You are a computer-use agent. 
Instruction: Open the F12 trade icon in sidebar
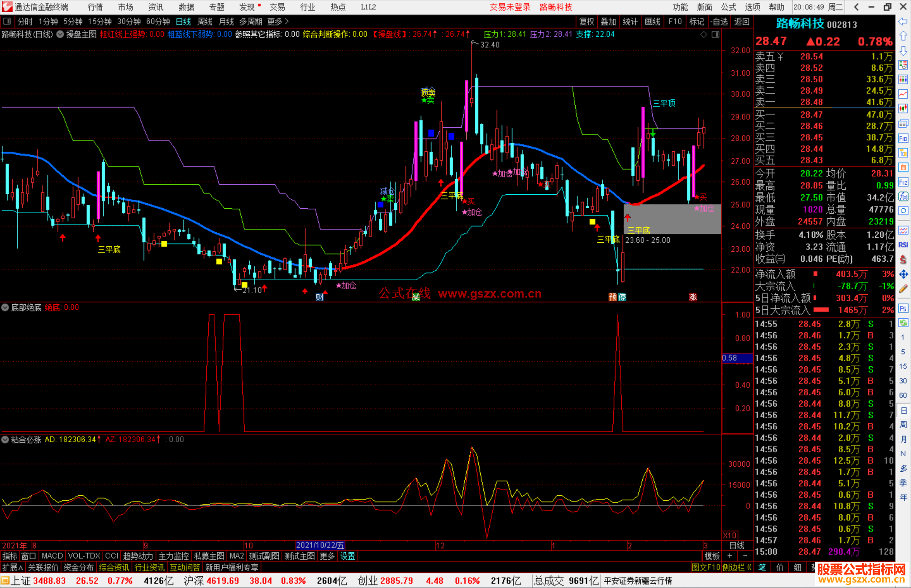903,182
